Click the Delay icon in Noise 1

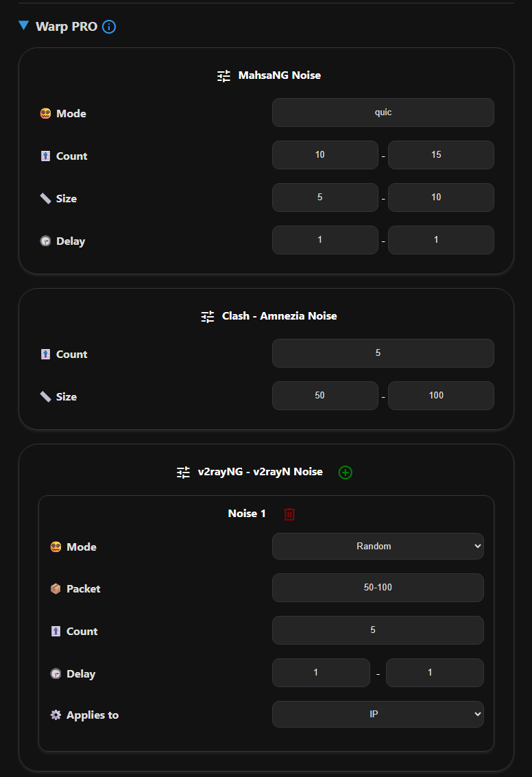[x=55, y=673]
